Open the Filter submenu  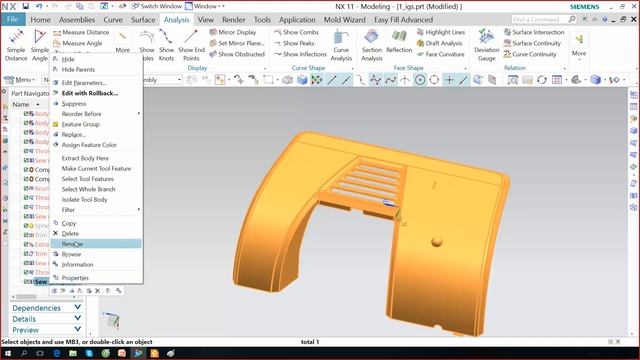tap(96, 209)
